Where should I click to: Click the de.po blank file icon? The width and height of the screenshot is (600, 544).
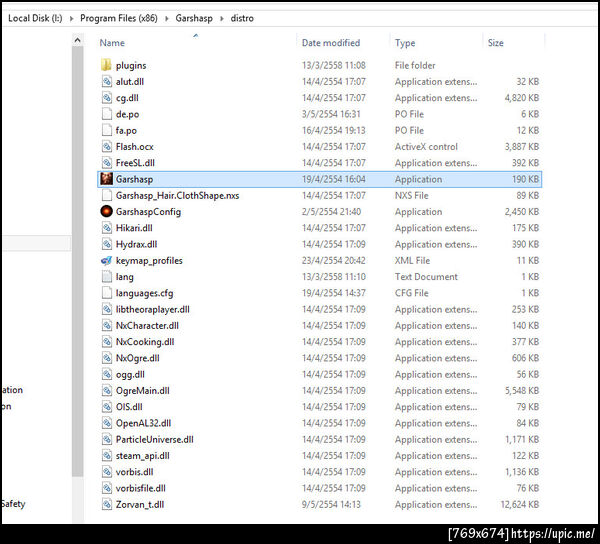(106, 114)
